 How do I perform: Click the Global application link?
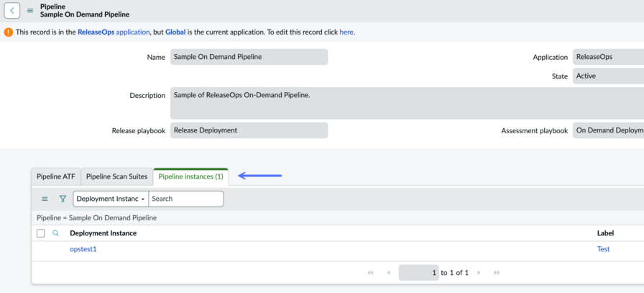[x=175, y=32]
